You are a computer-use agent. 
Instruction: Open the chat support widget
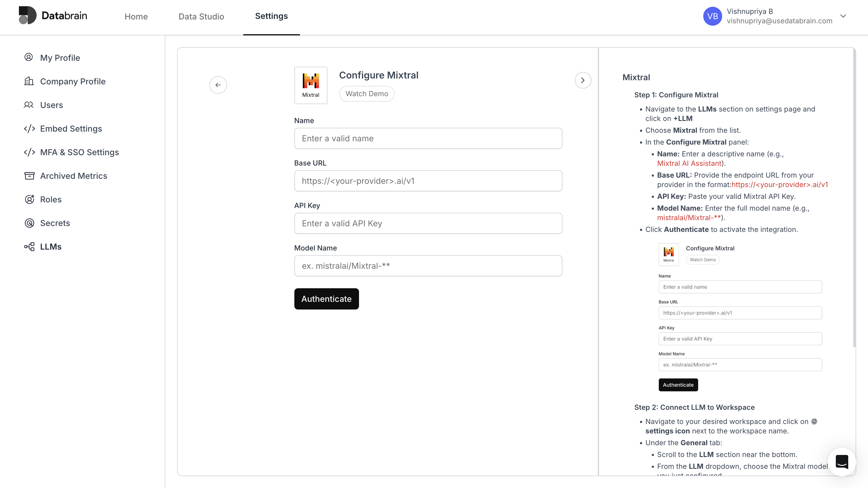click(x=841, y=462)
